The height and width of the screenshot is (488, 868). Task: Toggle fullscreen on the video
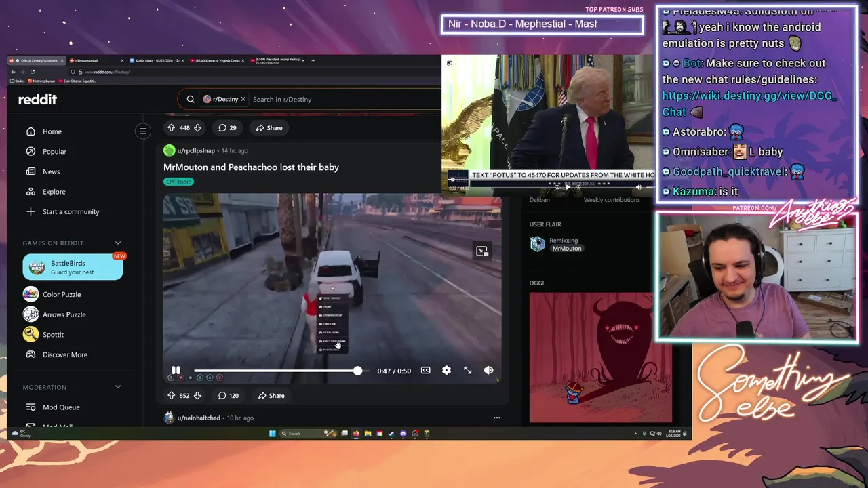[x=467, y=370]
